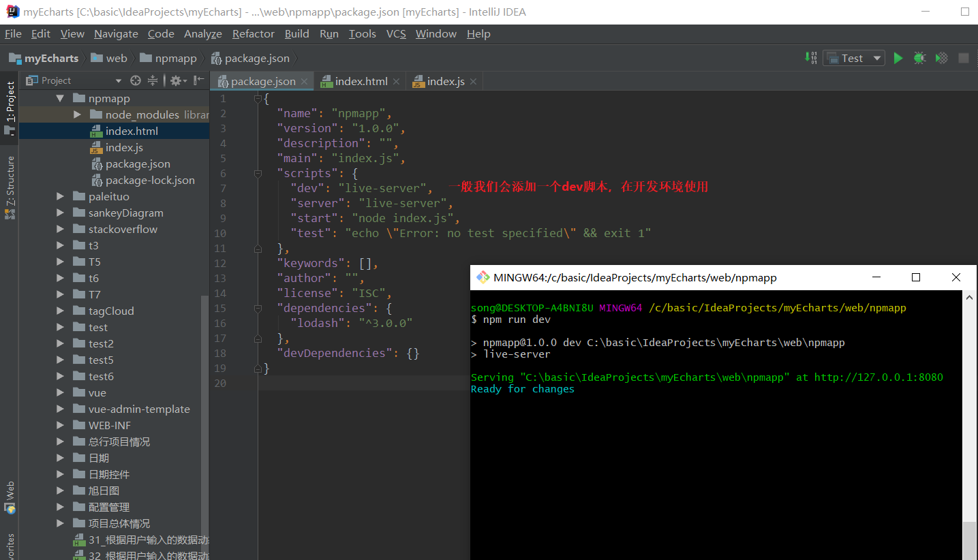The image size is (978, 560).
Task: Maximize the MINGW64 terminal window
Action: (916, 277)
